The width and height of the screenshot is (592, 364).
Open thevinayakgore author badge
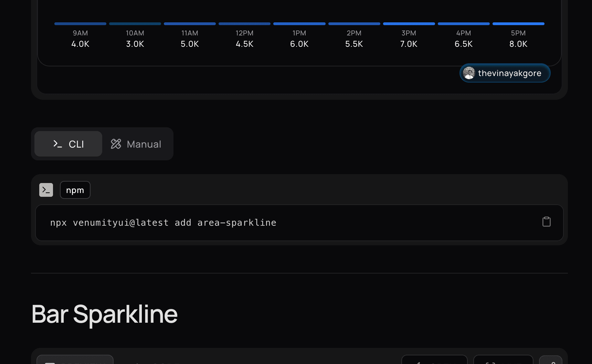505,73
